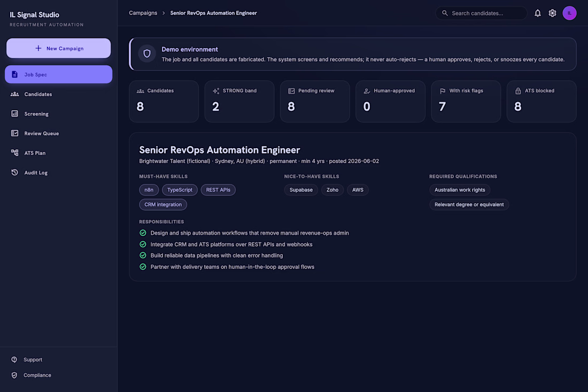
Task: Go to Campaigns breadcrumb link
Action: 143,13
